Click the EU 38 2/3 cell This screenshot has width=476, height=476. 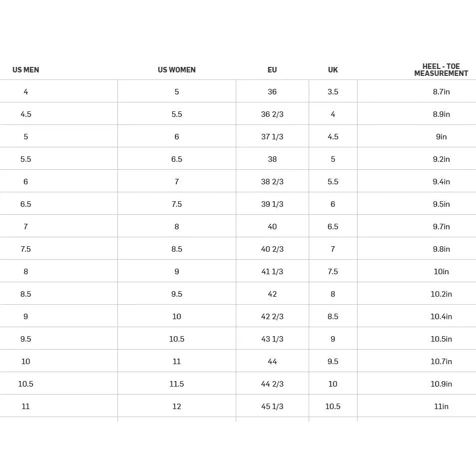point(272,181)
